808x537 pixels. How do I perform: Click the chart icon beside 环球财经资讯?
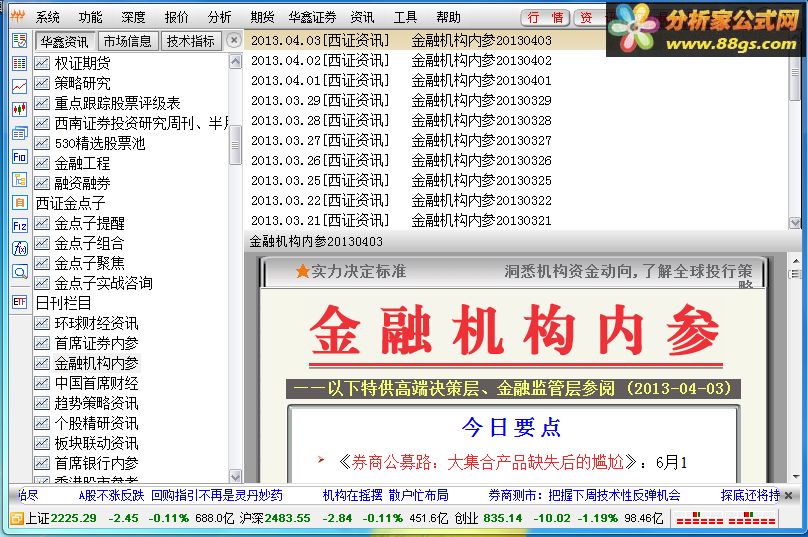click(42, 323)
